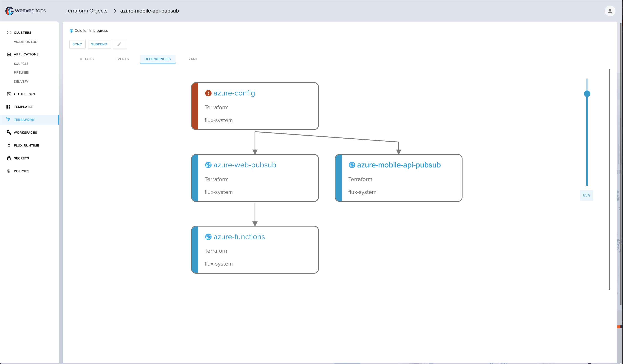The image size is (623, 364).
Task: Click the Workspaces sidebar icon
Action: pos(9,133)
